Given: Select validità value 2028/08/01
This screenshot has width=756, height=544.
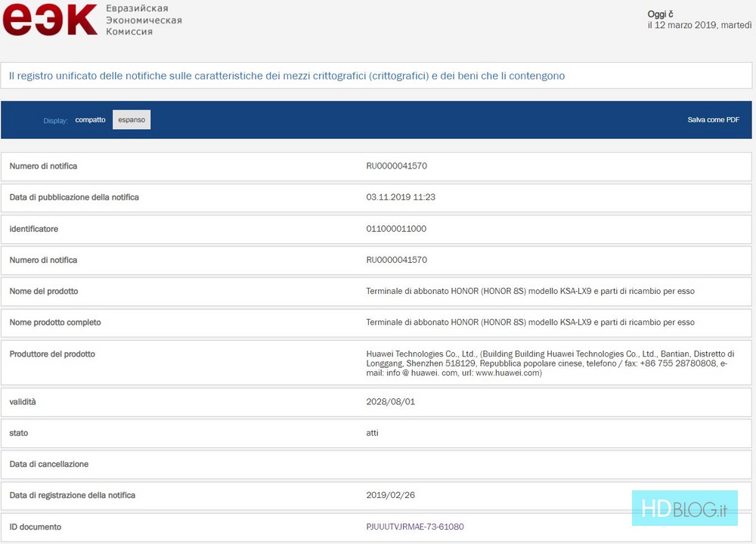Looking at the screenshot, I should tap(391, 402).
